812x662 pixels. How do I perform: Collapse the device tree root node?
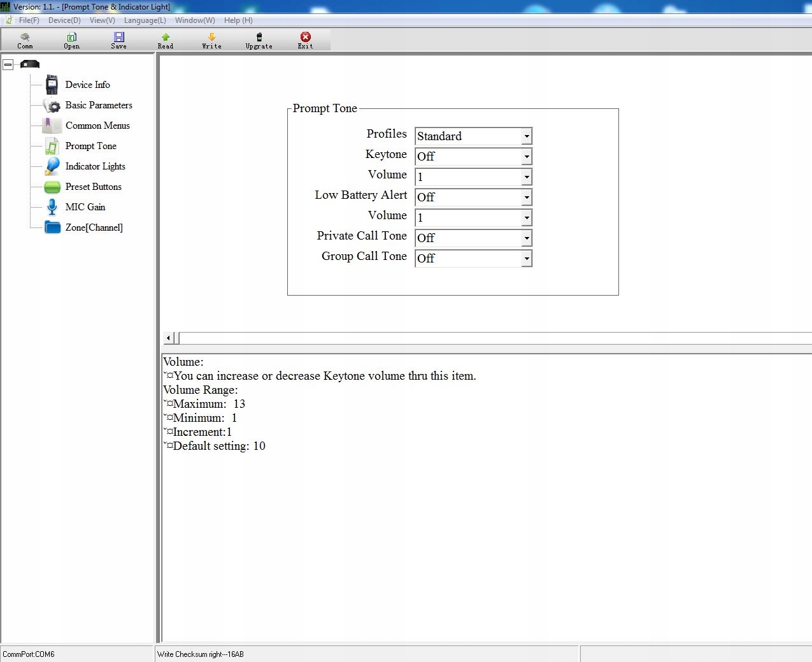[8, 64]
